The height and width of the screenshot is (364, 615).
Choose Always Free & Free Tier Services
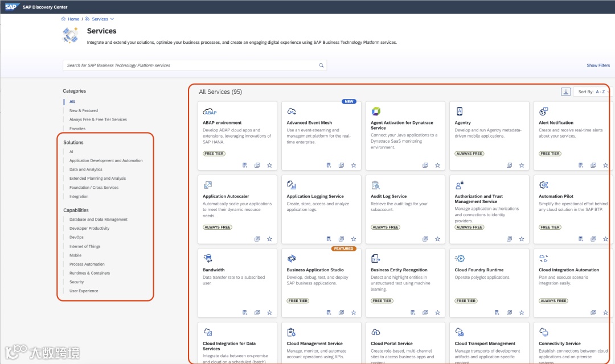click(x=98, y=119)
